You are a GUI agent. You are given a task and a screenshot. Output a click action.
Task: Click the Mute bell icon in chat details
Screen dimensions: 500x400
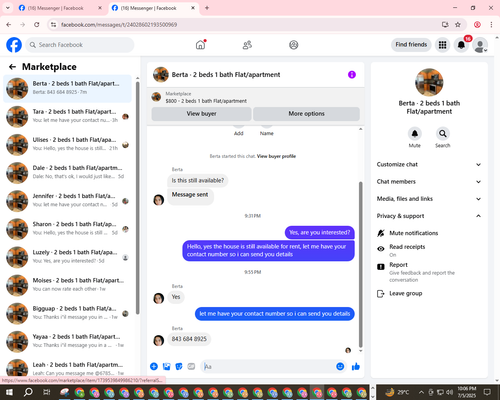tap(415, 134)
